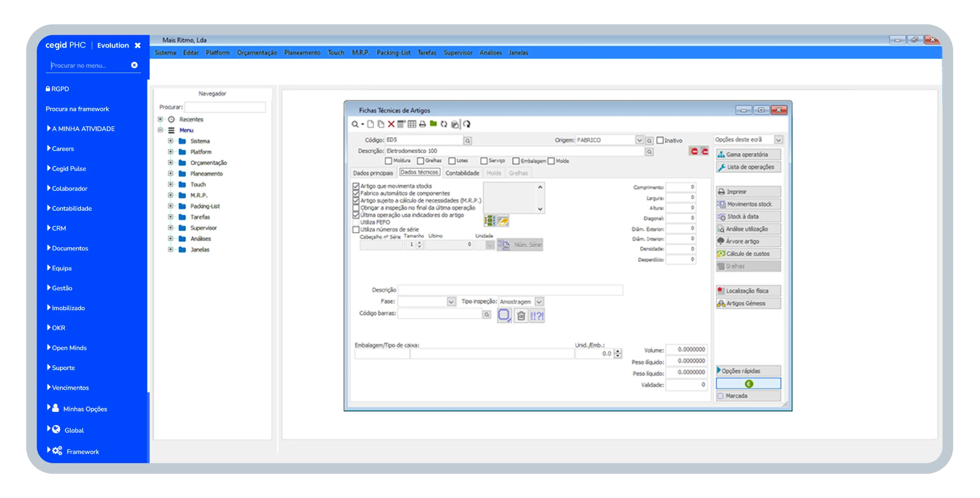The height and width of the screenshot is (498, 980).
Task: Switch to the Contabilidade tab
Action: (x=462, y=173)
